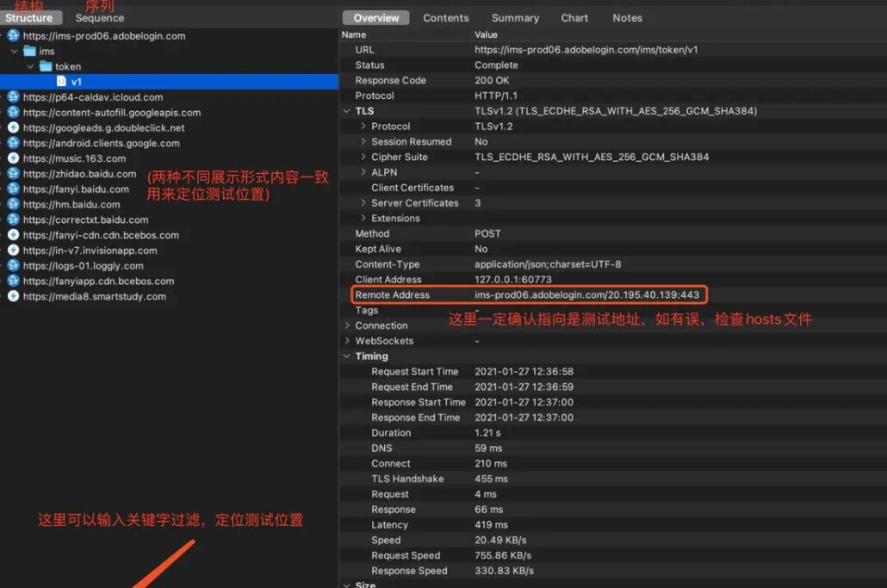Click globe icon for content-autofill.googleapis.com
Screen dimensions: 887x588
14,112
